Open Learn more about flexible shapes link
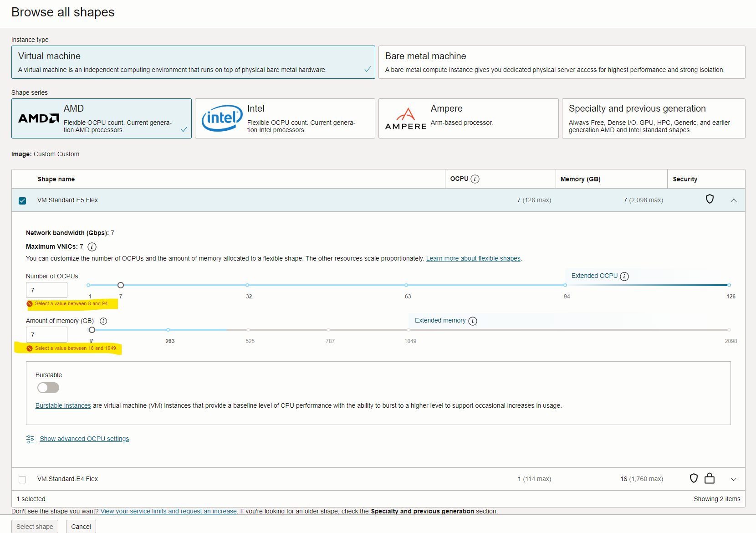 pos(473,258)
